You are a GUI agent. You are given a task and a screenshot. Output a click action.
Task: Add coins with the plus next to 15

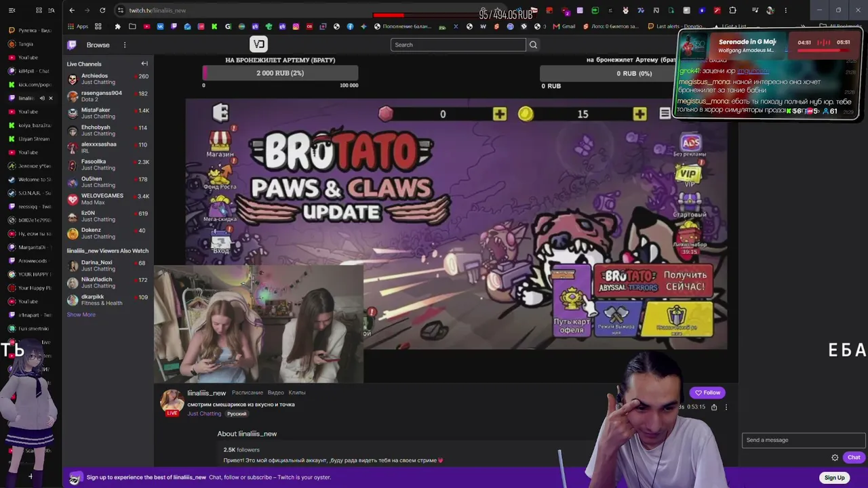[639, 114]
